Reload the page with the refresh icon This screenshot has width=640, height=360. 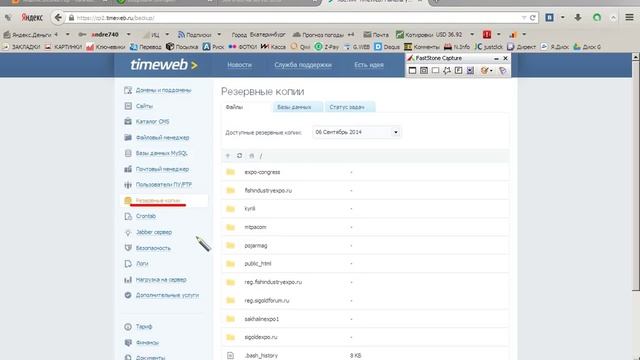(532, 18)
